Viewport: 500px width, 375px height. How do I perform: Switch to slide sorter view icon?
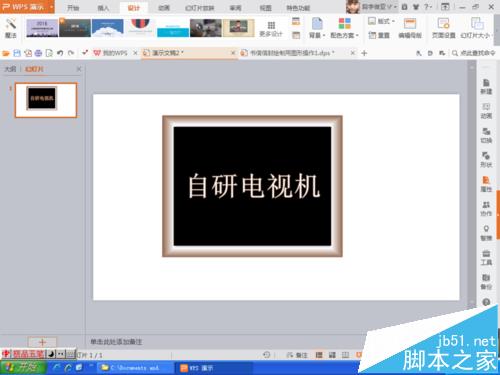coord(332,355)
